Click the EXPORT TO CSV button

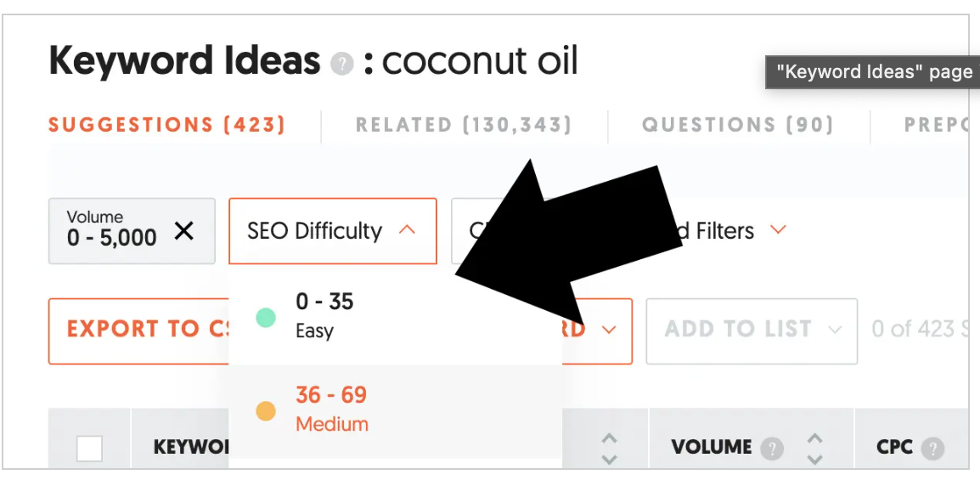(x=138, y=331)
